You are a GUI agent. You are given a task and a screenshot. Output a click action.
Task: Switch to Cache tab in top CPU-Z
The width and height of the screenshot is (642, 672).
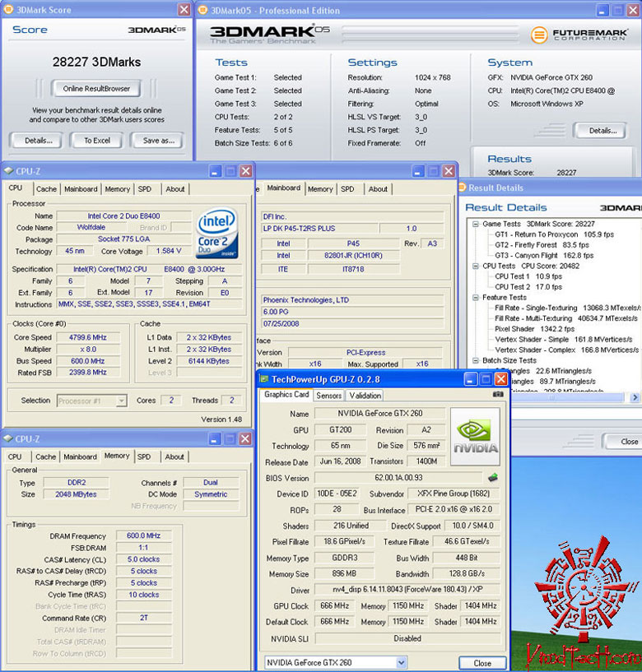click(46, 189)
